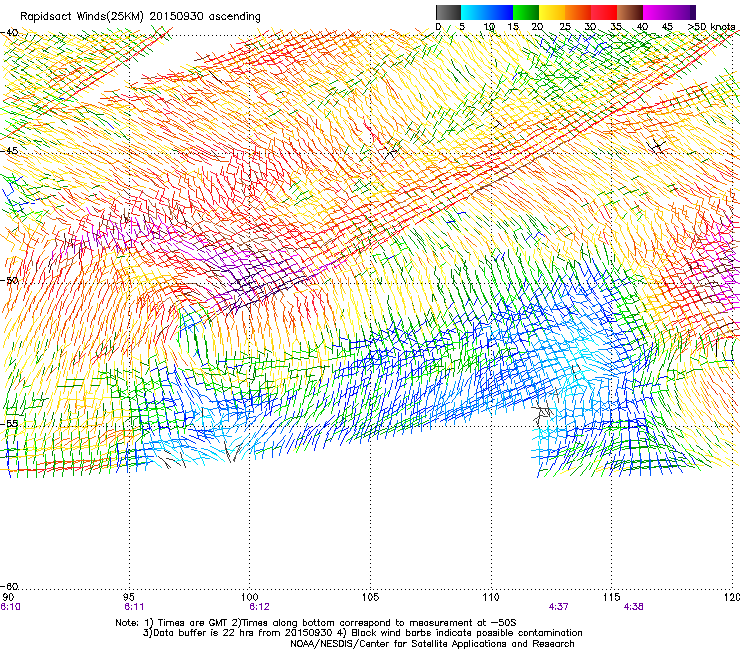Select the yellow 20-25 knots legend swatch
The height and width of the screenshot is (650, 740).
tap(552, 12)
